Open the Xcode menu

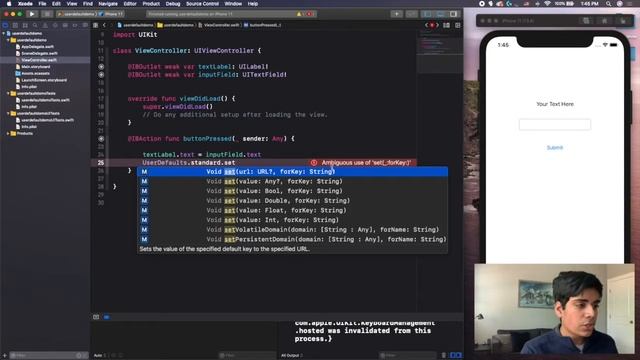point(25,4)
